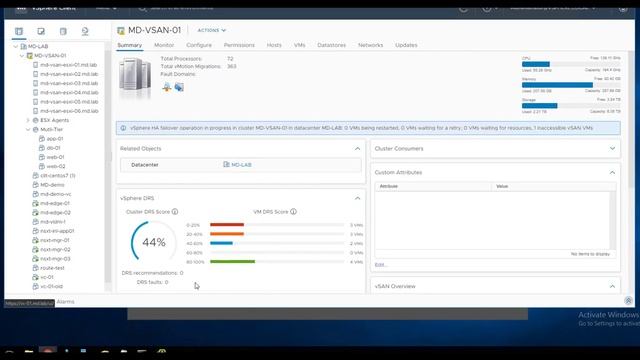The width and height of the screenshot is (640, 360).
Task: Click cluster icon beside MD-VSAN-01 title
Action: [121, 31]
